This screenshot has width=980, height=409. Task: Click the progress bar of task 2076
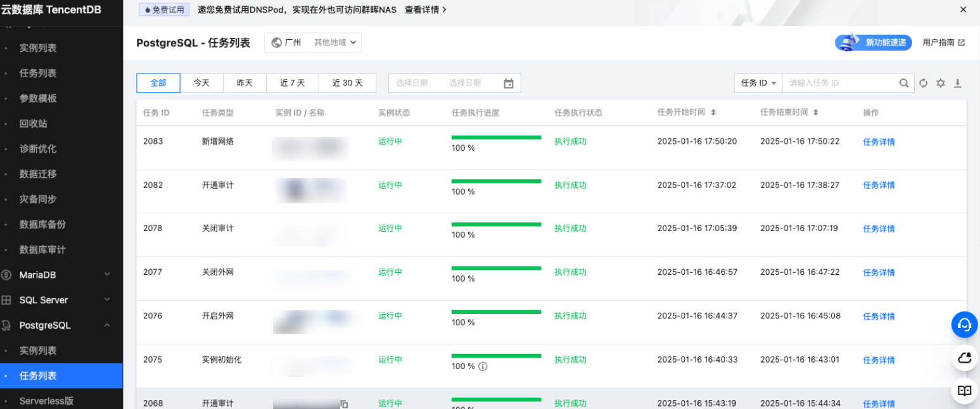coord(496,311)
